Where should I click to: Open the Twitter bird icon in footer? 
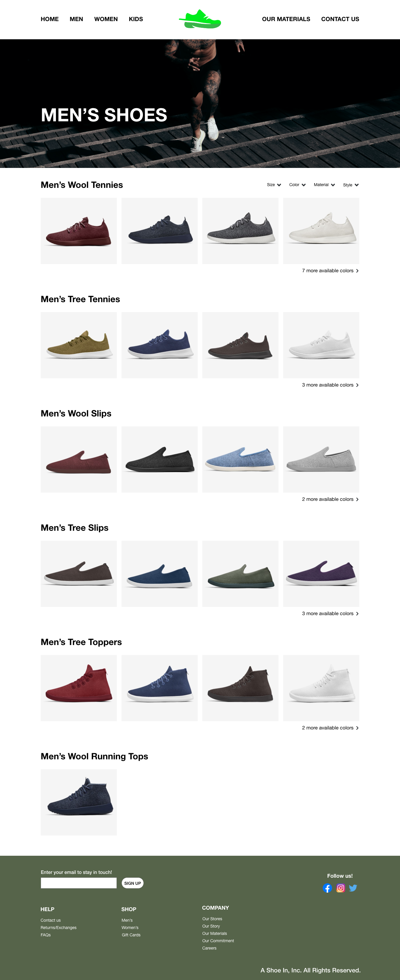click(353, 888)
